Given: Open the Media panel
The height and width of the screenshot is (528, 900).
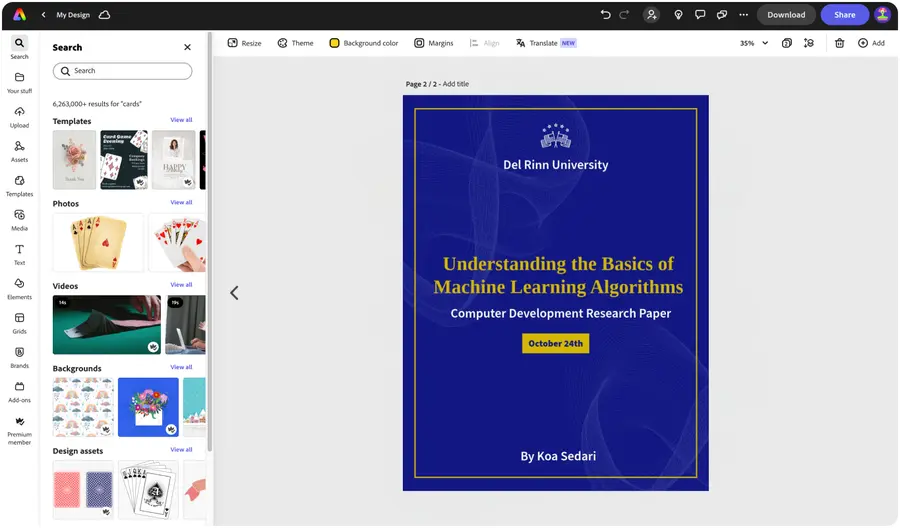Looking at the screenshot, I should click(20, 220).
